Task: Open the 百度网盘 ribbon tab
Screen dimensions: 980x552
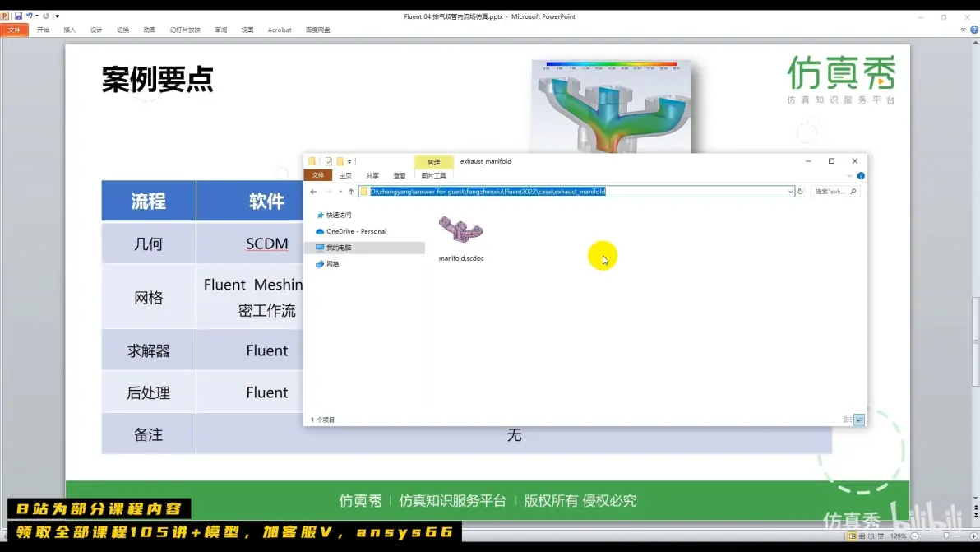Action: tap(317, 30)
